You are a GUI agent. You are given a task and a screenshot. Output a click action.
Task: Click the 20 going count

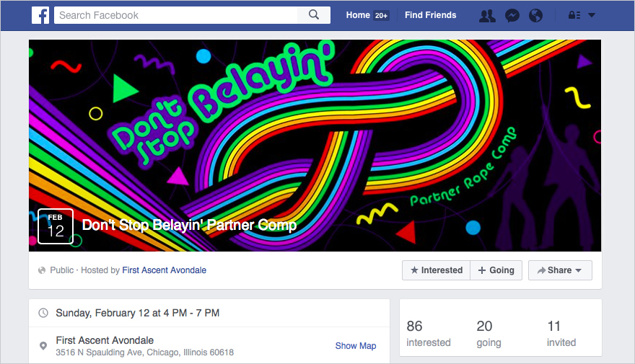(x=489, y=334)
